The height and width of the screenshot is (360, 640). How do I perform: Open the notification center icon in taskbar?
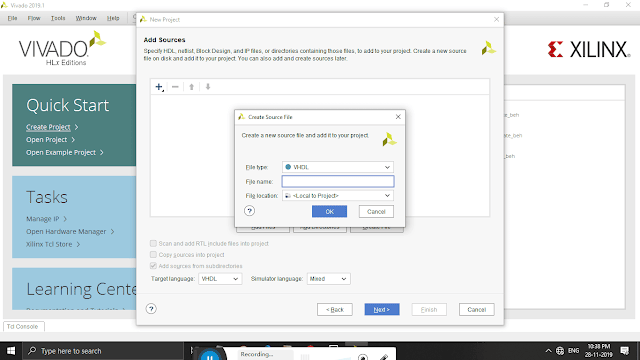pyautogui.click(x=624, y=351)
